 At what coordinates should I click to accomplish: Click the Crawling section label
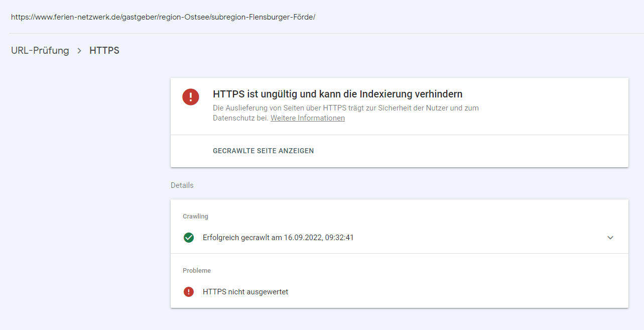195,216
